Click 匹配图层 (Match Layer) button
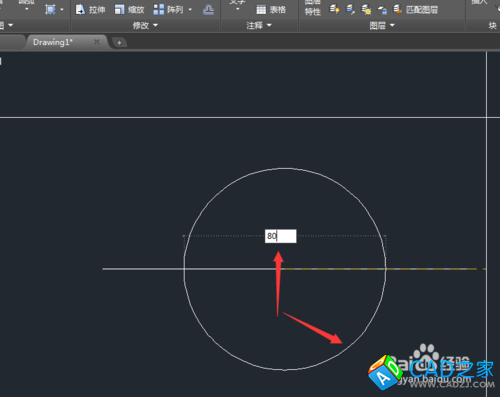The image size is (500, 397). [416, 10]
